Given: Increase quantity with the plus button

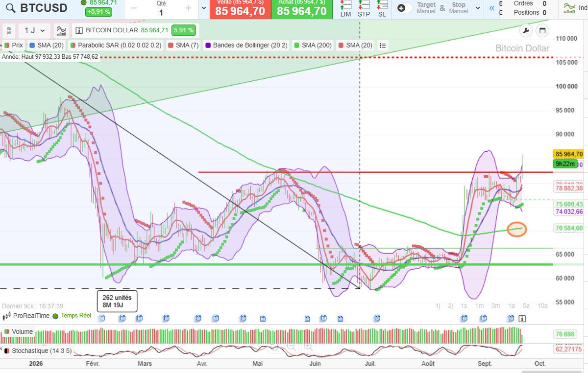Looking at the screenshot, I should 189,8.
